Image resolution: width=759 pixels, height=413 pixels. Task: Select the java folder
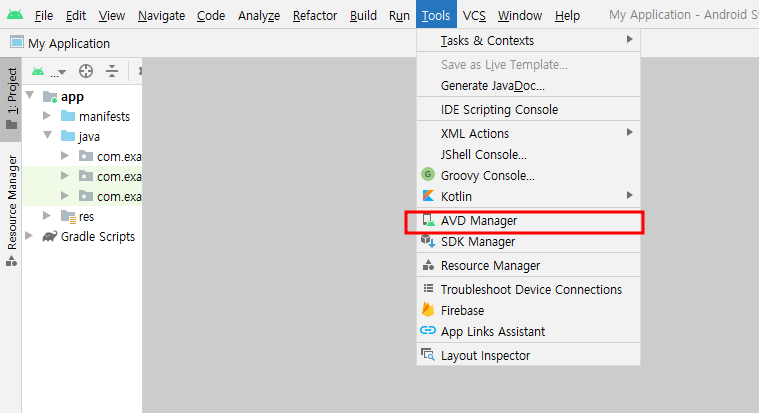click(89, 137)
